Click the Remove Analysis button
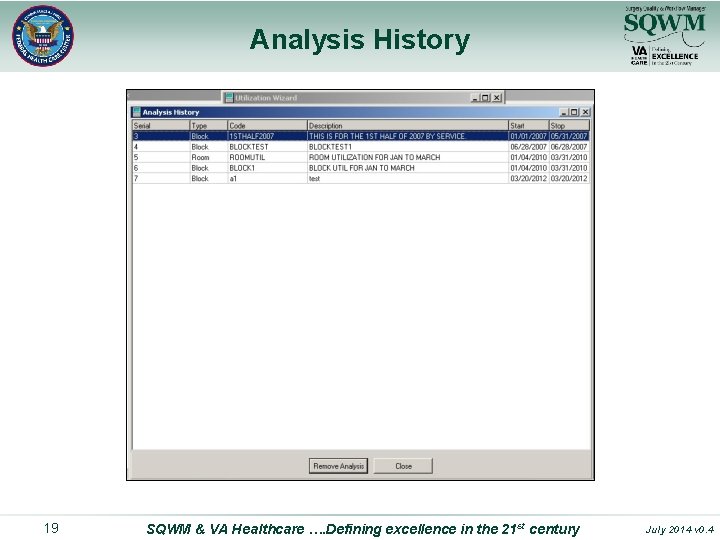Viewport: 720px width, 540px height. click(x=338, y=466)
